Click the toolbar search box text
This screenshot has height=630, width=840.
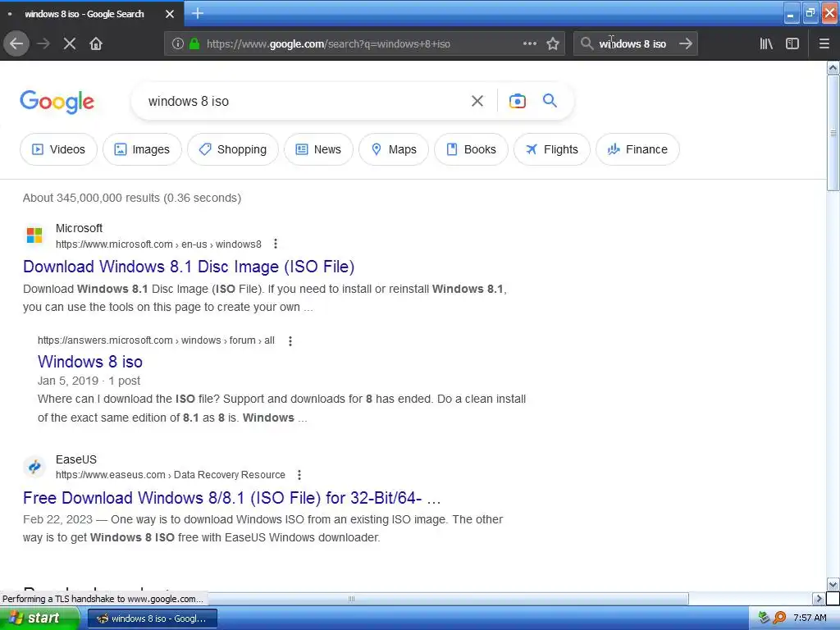(632, 44)
